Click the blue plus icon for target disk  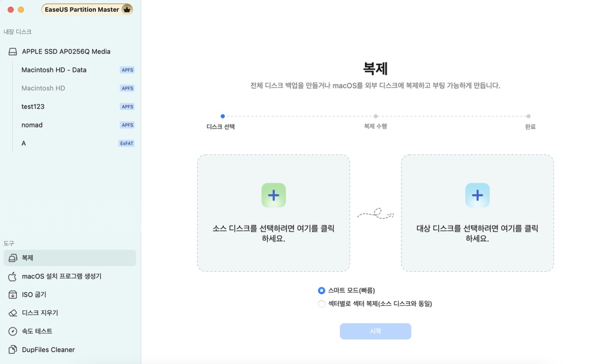[x=477, y=195]
